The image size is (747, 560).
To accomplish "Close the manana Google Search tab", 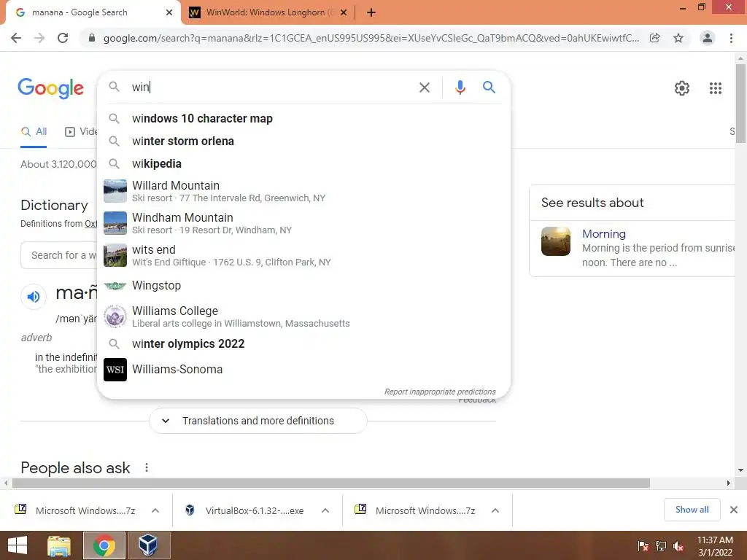I will (x=169, y=12).
